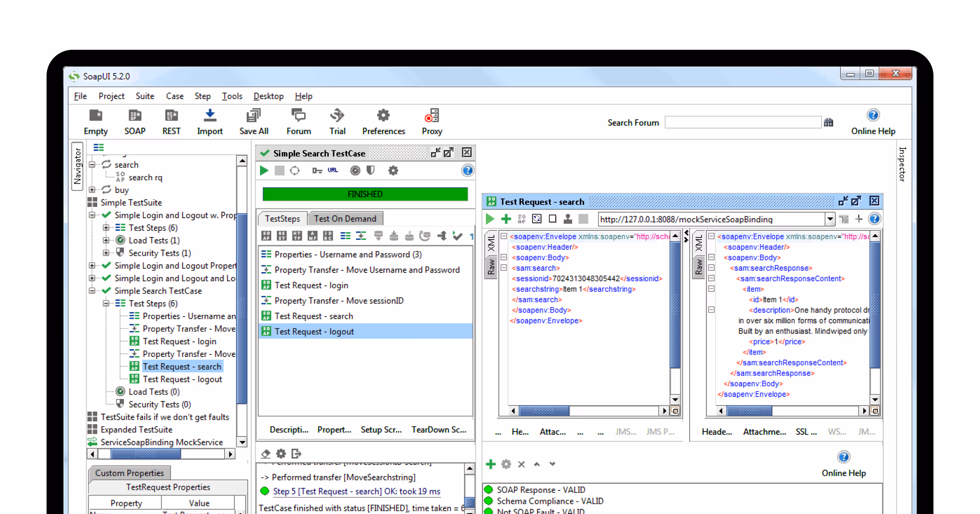The width and height of the screenshot is (980, 514).
Task: Run the Simple Search TestCase
Action: click(x=264, y=171)
